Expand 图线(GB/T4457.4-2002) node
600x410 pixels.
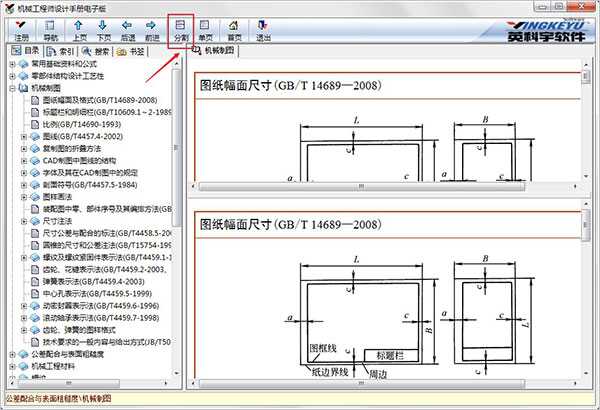pos(24,137)
